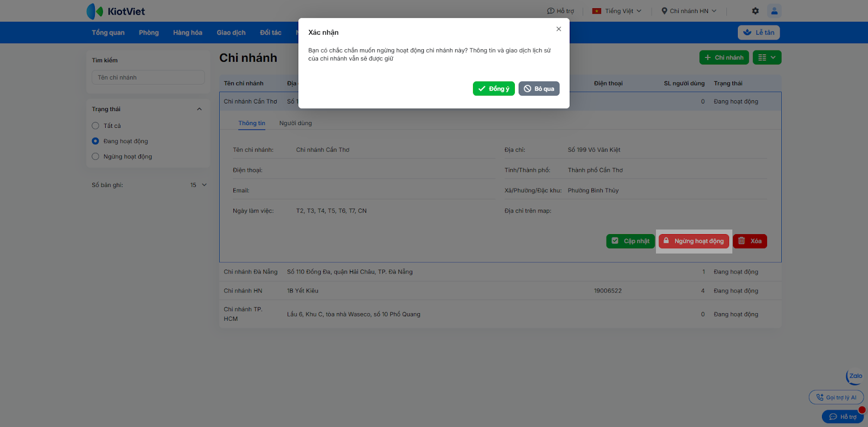
Task: Select the Chi nhánh TP. HCM row
Action: [x=500, y=314]
